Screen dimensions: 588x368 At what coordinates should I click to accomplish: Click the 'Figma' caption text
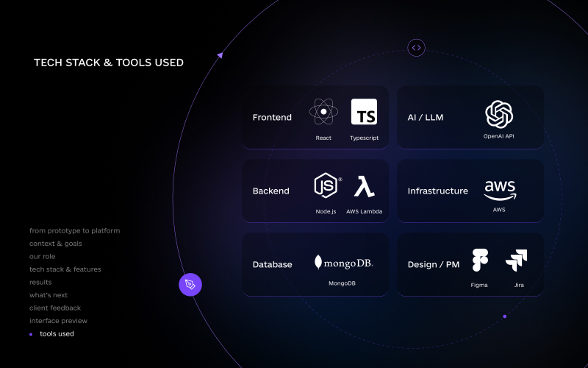[479, 285]
